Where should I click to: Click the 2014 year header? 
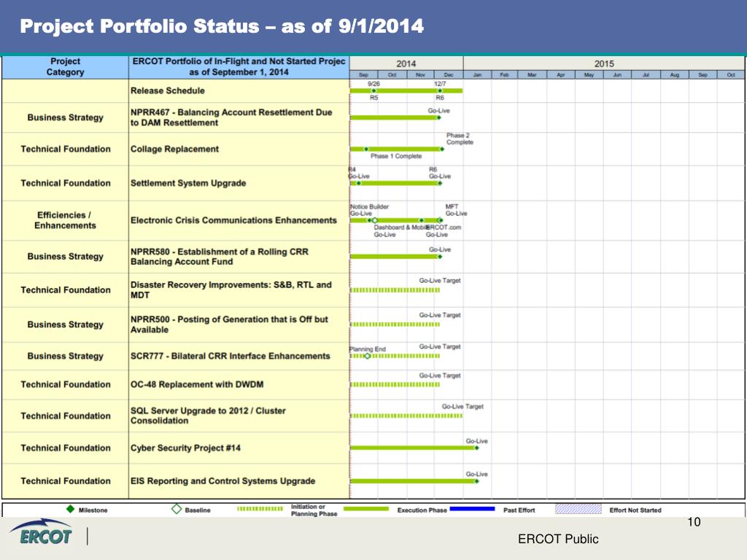406,63
